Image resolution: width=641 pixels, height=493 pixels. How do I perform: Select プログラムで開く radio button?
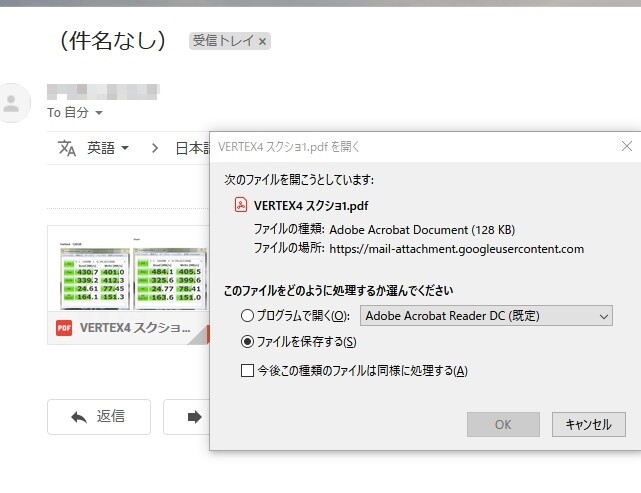click(247, 316)
